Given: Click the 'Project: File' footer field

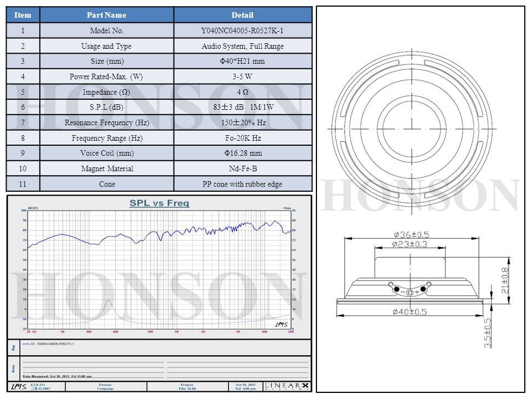Looking at the screenshot, I should point(187,386).
